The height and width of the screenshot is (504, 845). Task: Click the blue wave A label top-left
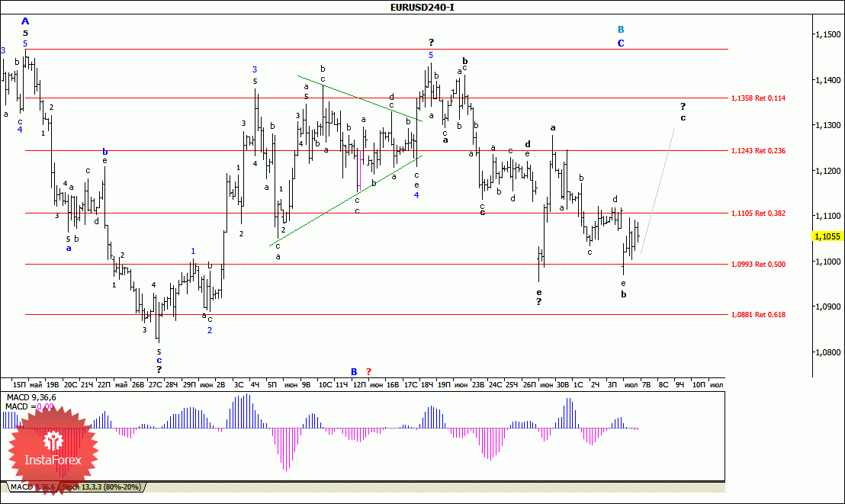coord(25,21)
